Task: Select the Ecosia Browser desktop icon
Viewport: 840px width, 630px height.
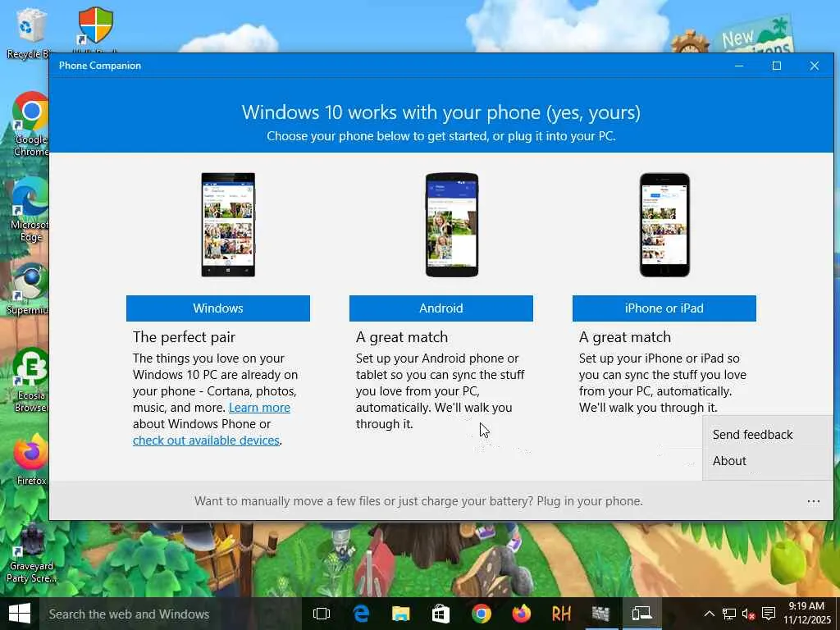Action: [x=30, y=381]
